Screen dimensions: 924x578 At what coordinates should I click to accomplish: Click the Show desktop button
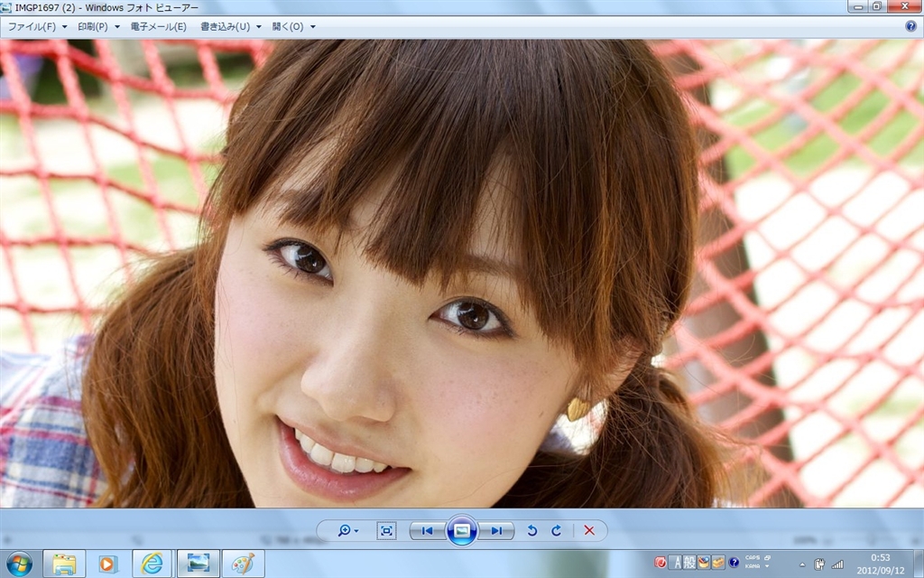tap(919, 564)
